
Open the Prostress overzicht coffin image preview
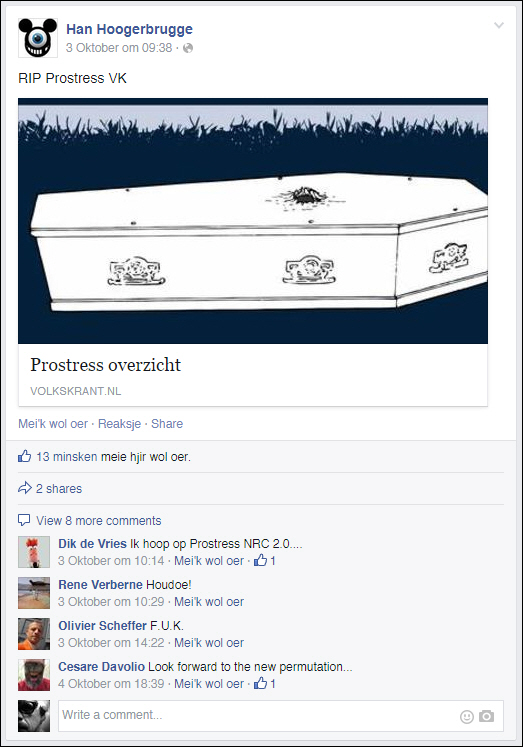(253, 221)
